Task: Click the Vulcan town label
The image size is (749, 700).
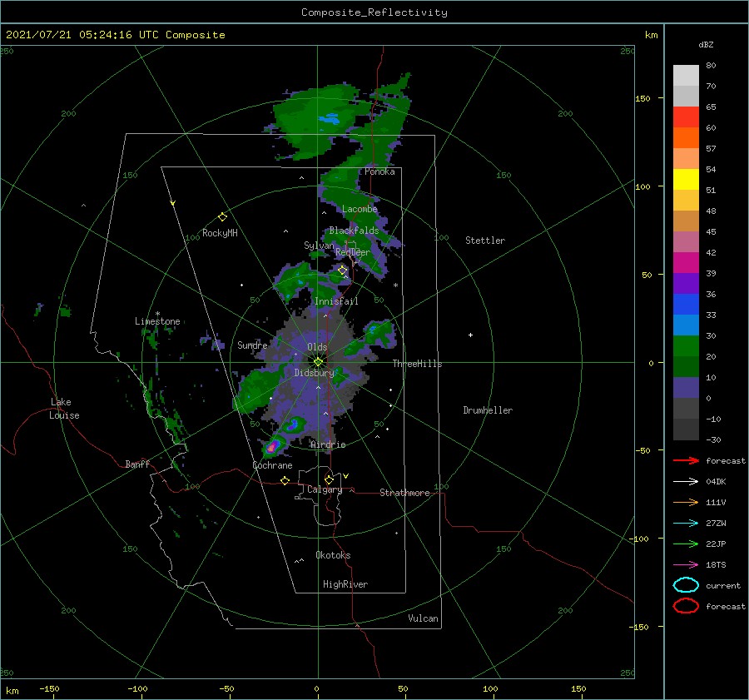Action: click(423, 618)
